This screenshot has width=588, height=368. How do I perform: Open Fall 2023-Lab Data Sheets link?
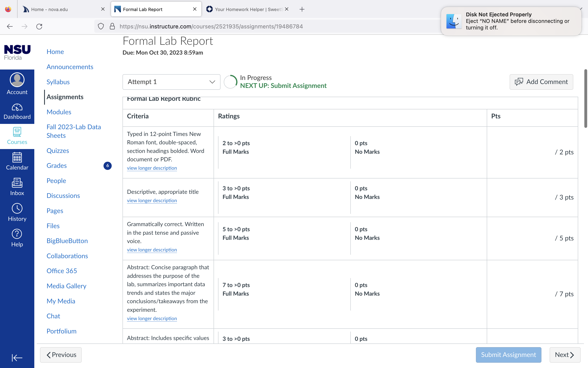(x=74, y=131)
